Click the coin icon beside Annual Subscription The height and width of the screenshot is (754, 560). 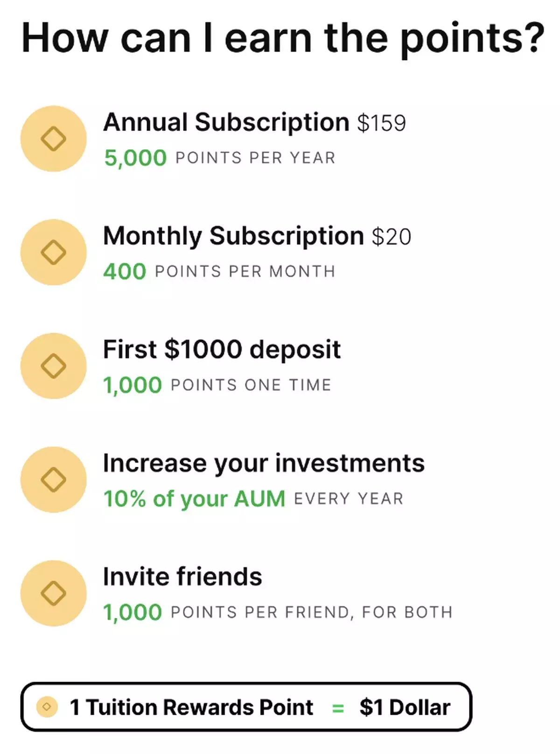(53, 139)
